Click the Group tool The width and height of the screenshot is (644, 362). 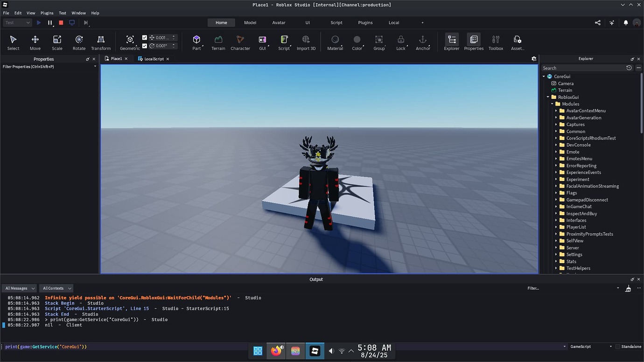pyautogui.click(x=379, y=42)
